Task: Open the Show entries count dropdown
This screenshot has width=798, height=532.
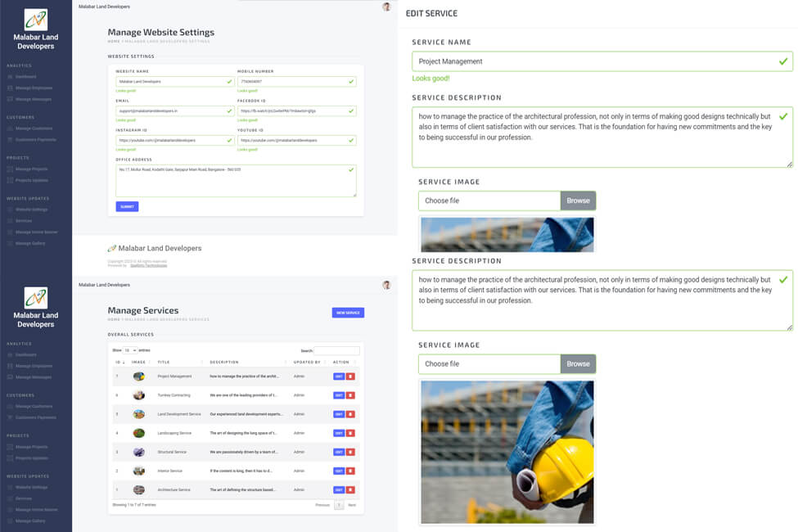Action: click(x=130, y=350)
